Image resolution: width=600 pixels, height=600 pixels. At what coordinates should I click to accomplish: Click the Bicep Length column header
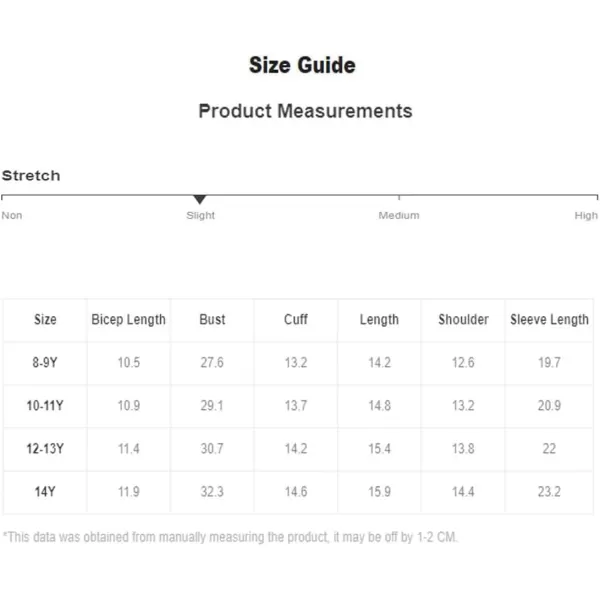pyautogui.click(x=129, y=320)
